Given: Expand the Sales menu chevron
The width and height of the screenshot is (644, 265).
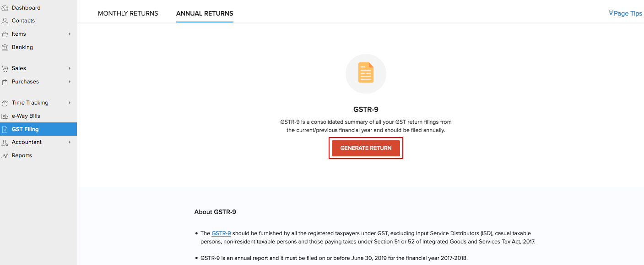Looking at the screenshot, I should coord(70,68).
